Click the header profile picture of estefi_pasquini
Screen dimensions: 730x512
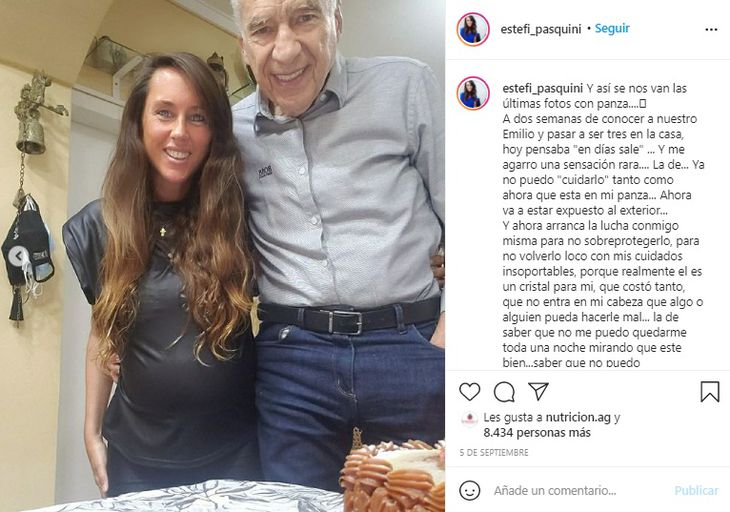(x=473, y=29)
